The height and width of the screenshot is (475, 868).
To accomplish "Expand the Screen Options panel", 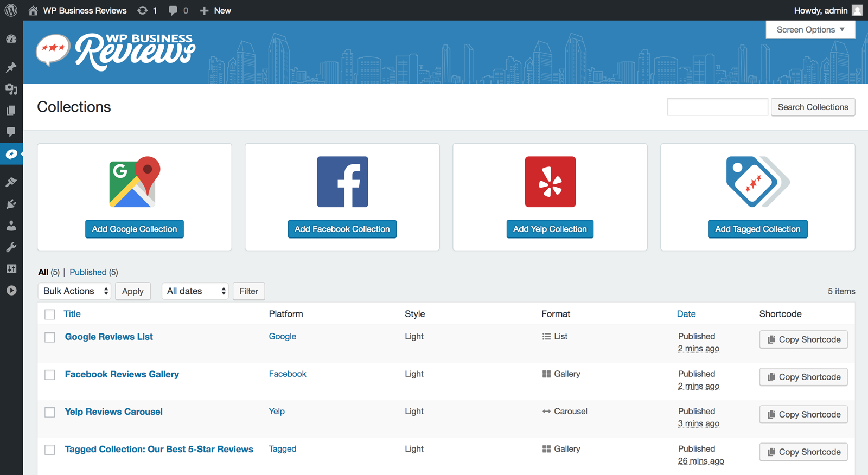I will (x=810, y=30).
